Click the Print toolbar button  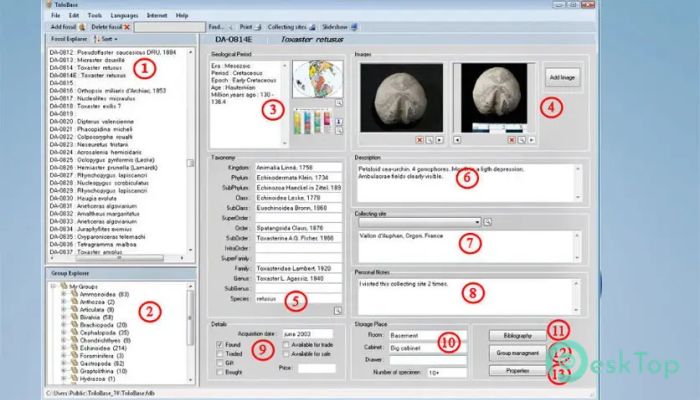(x=250, y=27)
